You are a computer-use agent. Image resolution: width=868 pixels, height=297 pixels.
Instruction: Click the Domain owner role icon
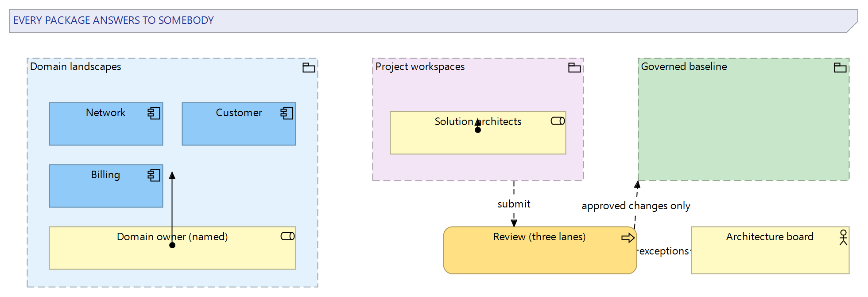[287, 236]
